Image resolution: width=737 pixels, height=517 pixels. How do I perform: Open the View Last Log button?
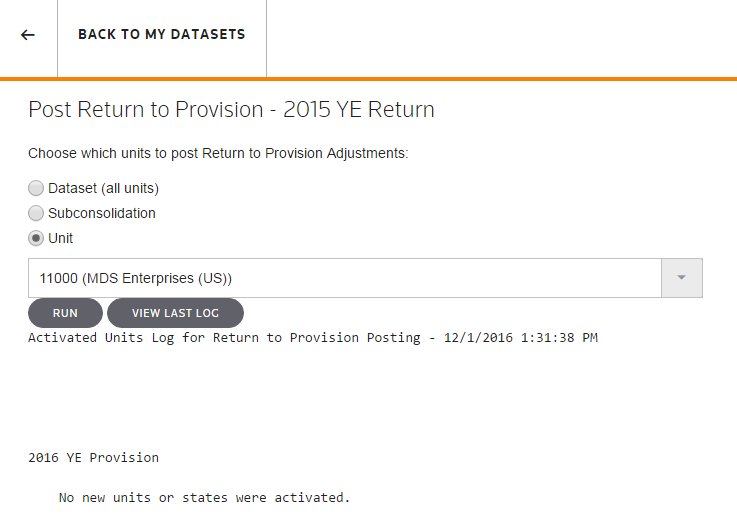coord(175,313)
